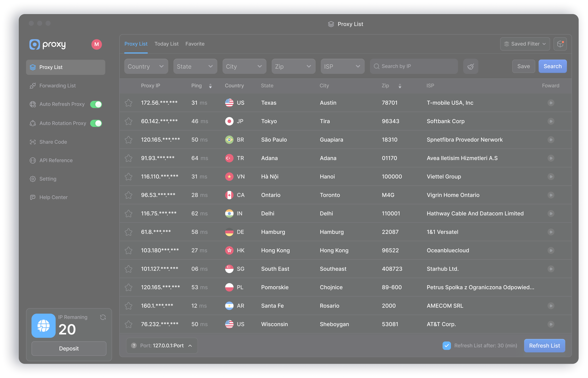
Task: Sort the list by Ping column arrows
Action: (211, 86)
